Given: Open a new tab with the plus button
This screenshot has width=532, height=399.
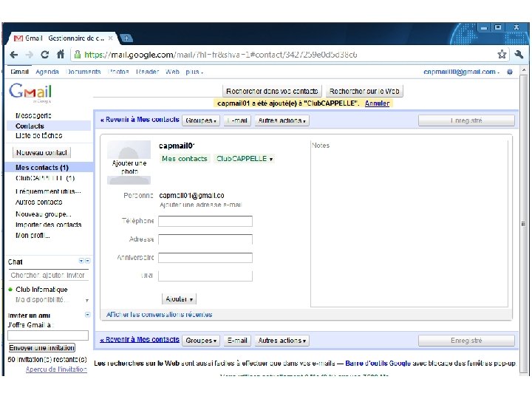Looking at the screenshot, I should (x=126, y=38).
